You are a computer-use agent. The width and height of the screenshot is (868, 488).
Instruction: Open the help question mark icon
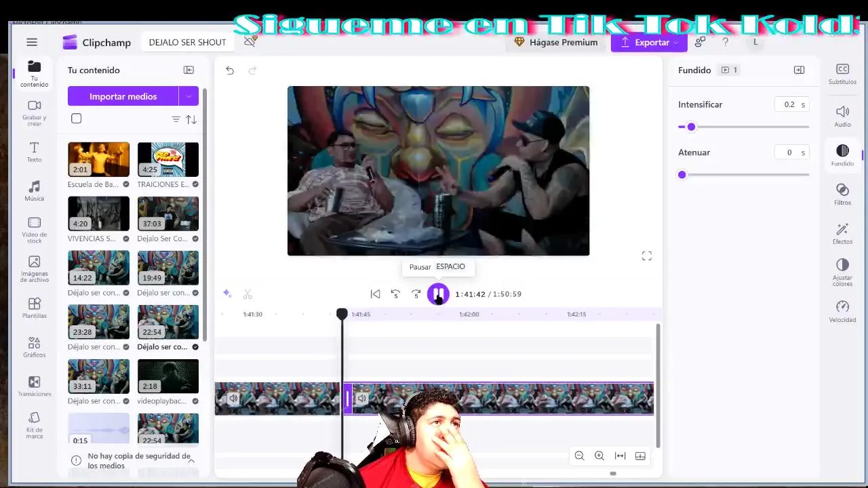[726, 42]
